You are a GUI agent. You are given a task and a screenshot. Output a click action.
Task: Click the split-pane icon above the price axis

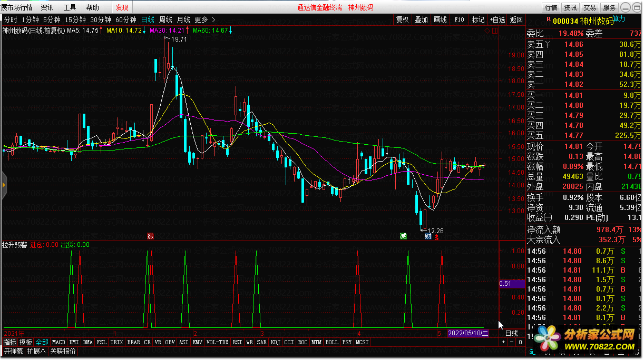tap(494, 31)
